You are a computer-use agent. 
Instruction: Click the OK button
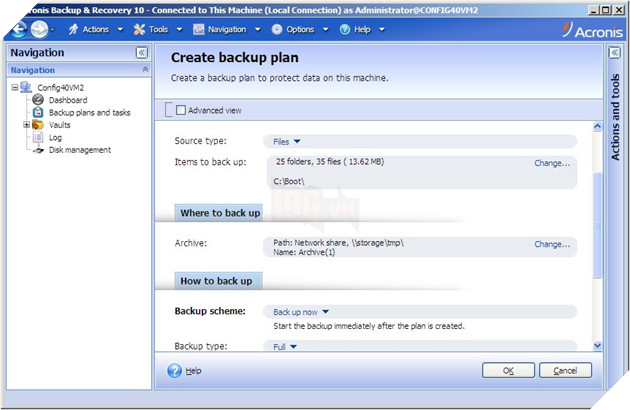(508, 370)
